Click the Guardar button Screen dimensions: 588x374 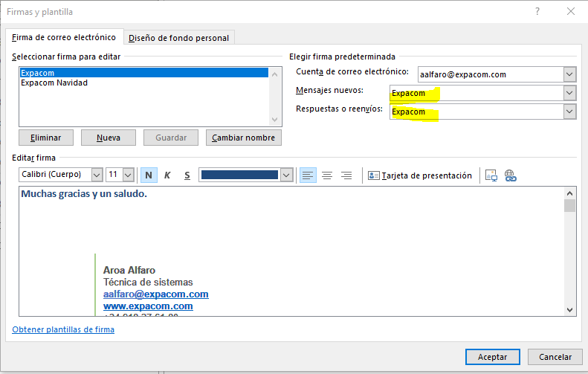[x=171, y=138]
